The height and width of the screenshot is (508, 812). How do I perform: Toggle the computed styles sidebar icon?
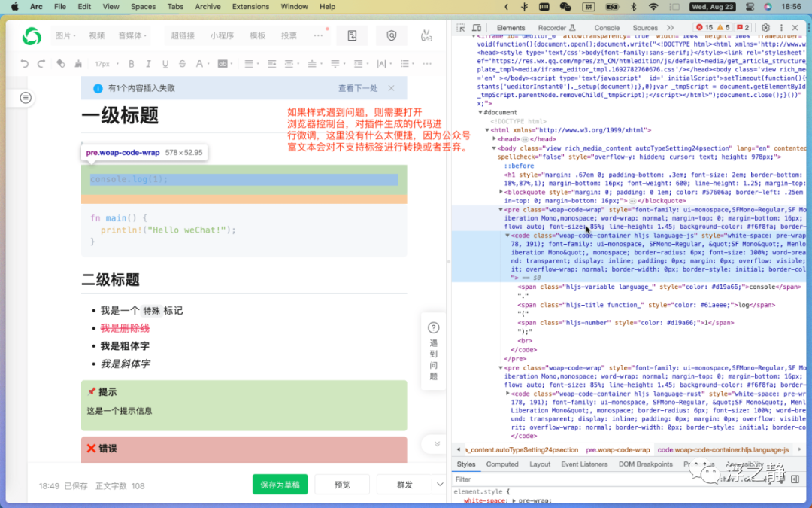click(795, 479)
